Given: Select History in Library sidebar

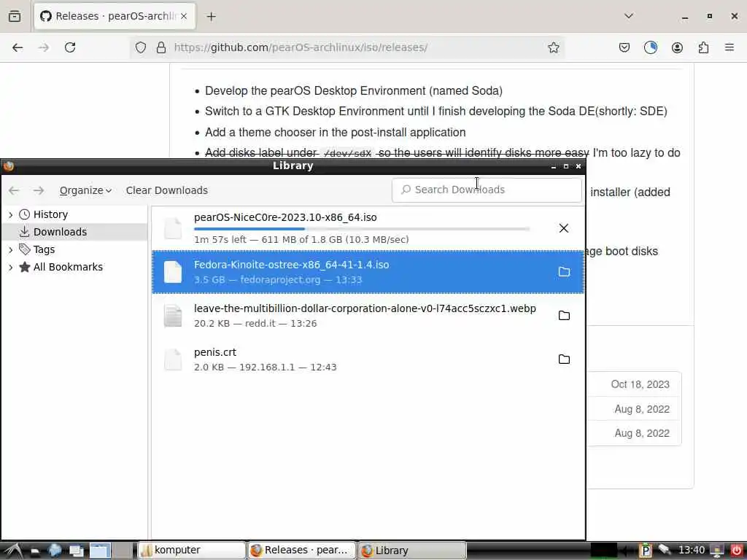Looking at the screenshot, I should (x=50, y=214).
